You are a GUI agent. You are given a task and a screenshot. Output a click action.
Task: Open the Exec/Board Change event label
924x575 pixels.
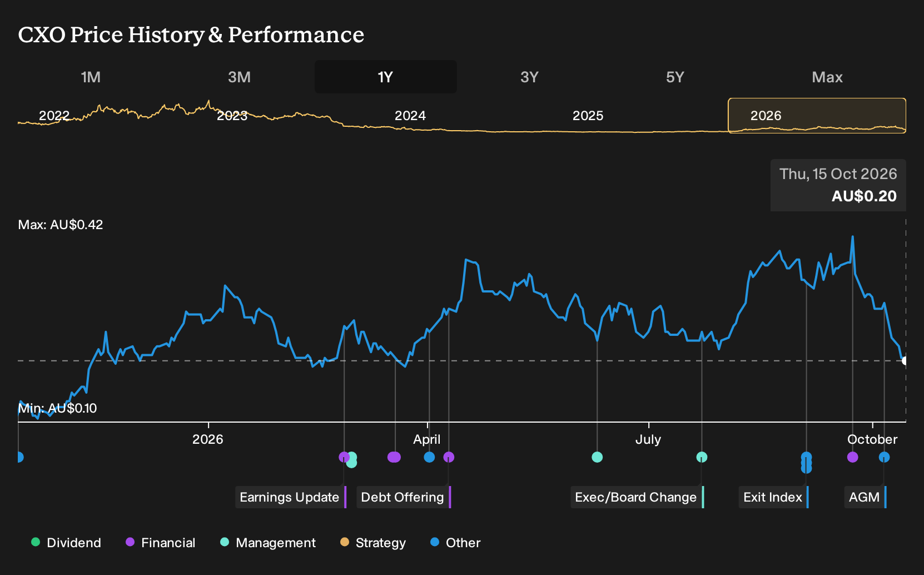[637, 497]
